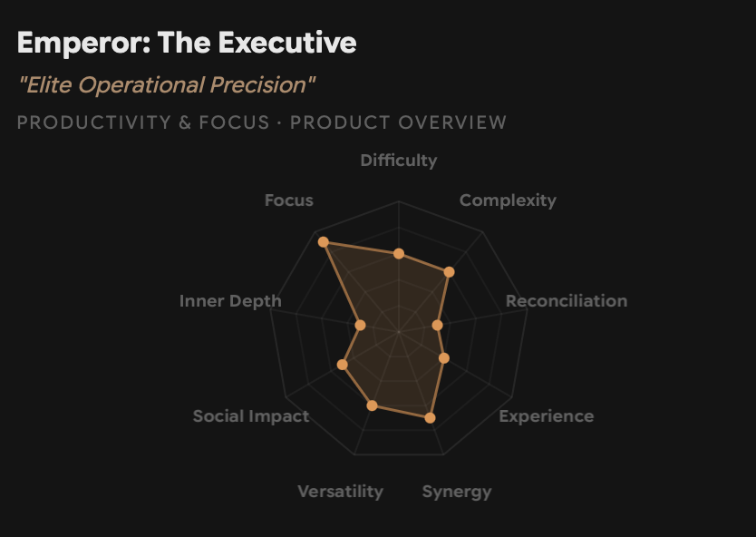Viewport: 756px width, 537px height.
Task: Click the Social Impact axis label
Action: (x=251, y=416)
